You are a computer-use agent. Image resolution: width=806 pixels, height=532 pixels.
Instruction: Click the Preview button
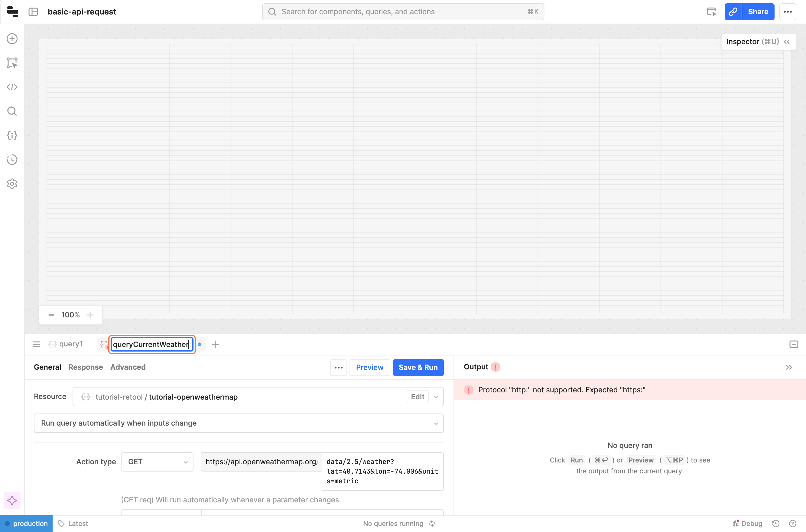[369, 368]
